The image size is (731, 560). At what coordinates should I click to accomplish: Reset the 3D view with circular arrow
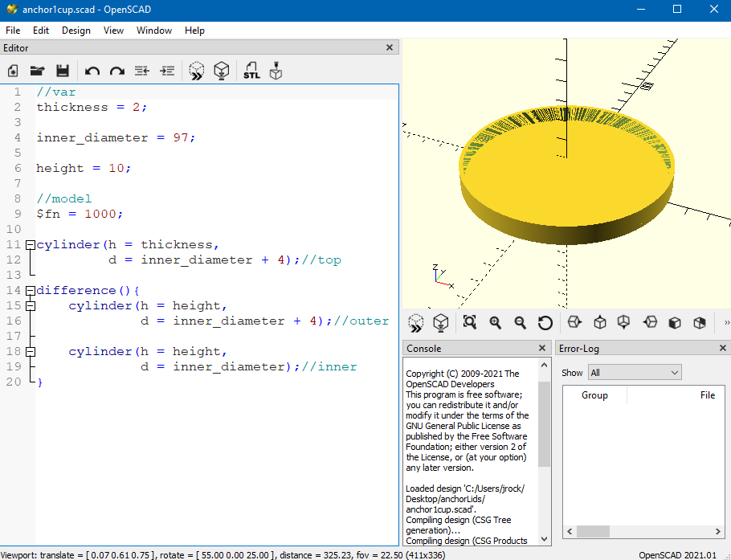pyautogui.click(x=545, y=322)
